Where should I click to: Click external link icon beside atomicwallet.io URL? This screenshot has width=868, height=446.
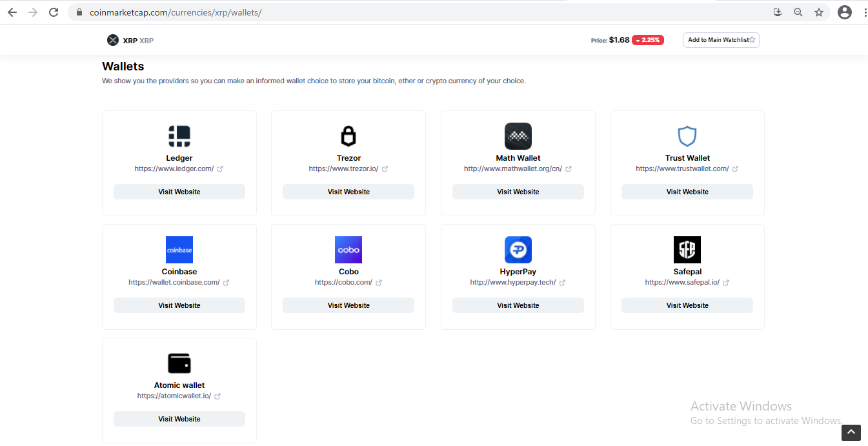pos(217,396)
